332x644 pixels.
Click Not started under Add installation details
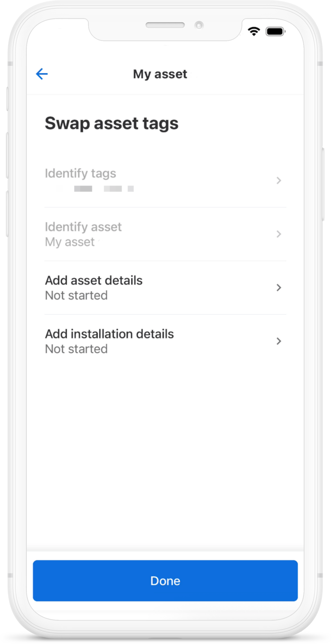76,349
